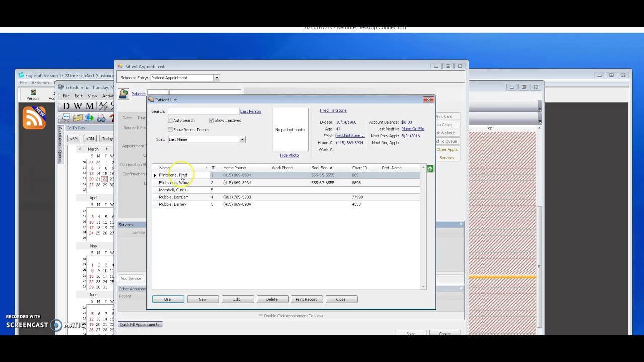Select the Rubble, Barney row

coord(286,204)
